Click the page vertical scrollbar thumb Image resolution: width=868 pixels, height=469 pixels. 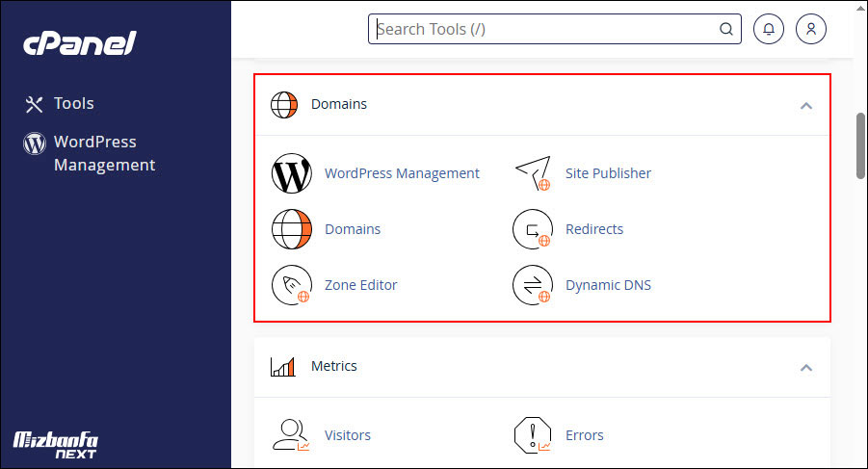click(860, 145)
